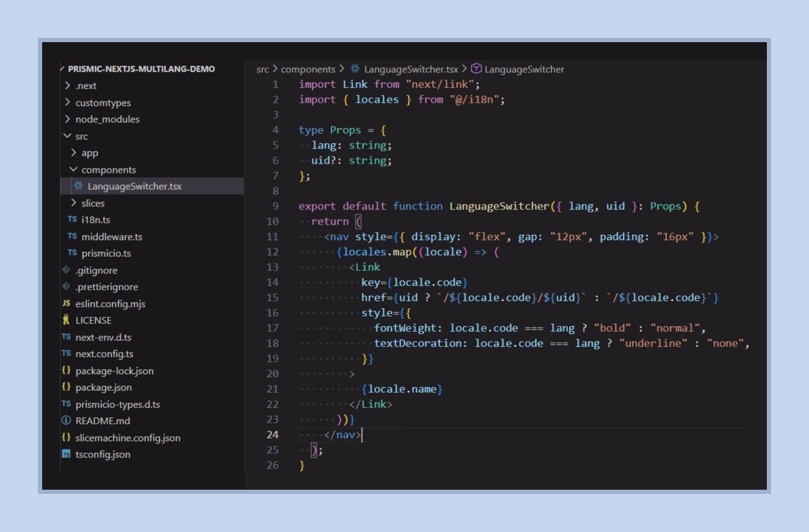Image resolution: width=809 pixels, height=532 pixels.
Task: Click the fontWeight property on line 17
Action: 404,328
